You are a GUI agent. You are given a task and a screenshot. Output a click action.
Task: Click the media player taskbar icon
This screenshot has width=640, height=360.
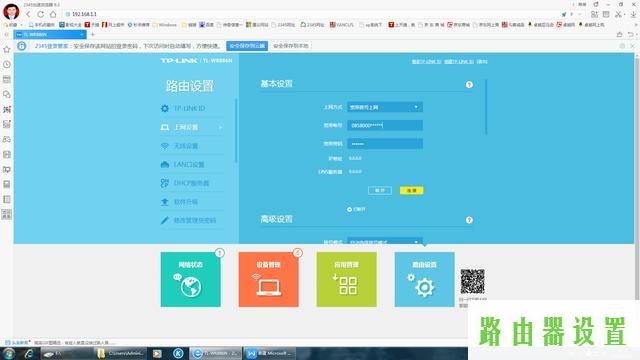157,353
